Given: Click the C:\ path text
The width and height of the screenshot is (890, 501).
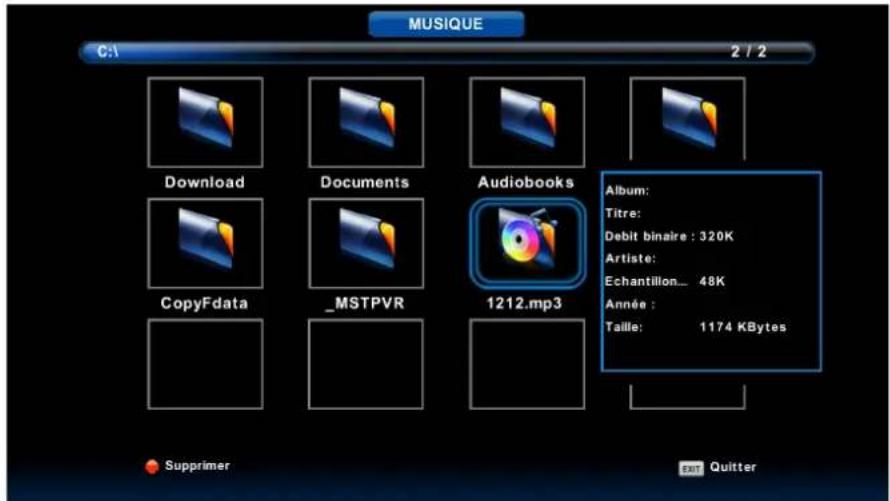Looking at the screenshot, I should (x=107, y=52).
